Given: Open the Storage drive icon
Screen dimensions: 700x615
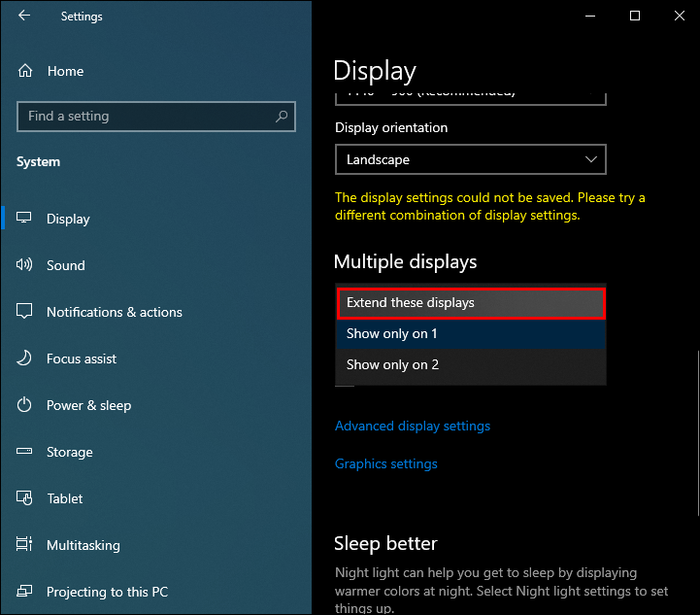Looking at the screenshot, I should 24,451.
